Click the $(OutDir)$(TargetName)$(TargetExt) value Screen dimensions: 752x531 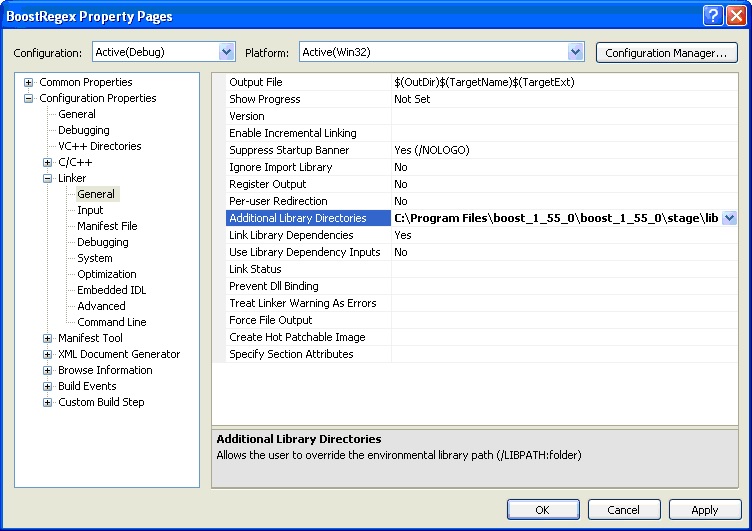coord(484,82)
